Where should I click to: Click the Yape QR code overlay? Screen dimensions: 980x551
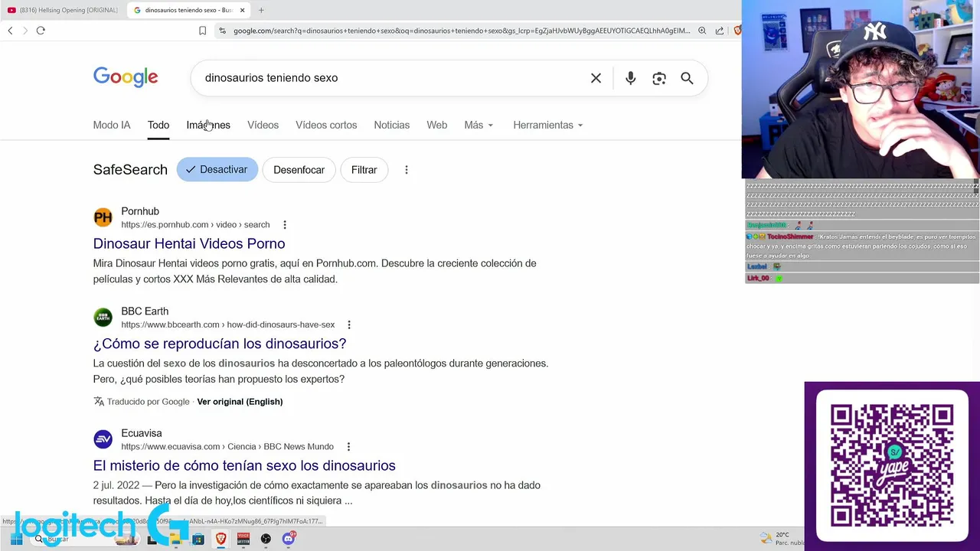892,466
